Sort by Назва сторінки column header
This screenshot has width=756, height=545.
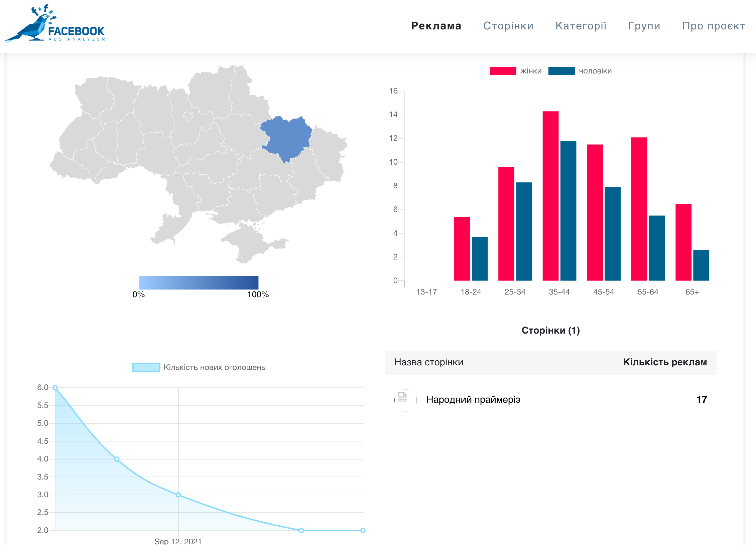pyautogui.click(x=428, y=362)
